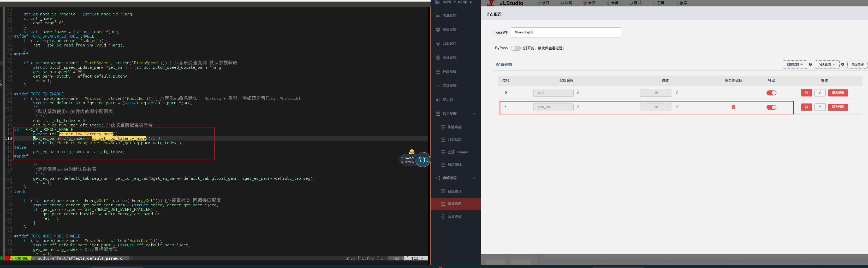Open the 编译 menu in JLStudio

(x=589, y=3)
